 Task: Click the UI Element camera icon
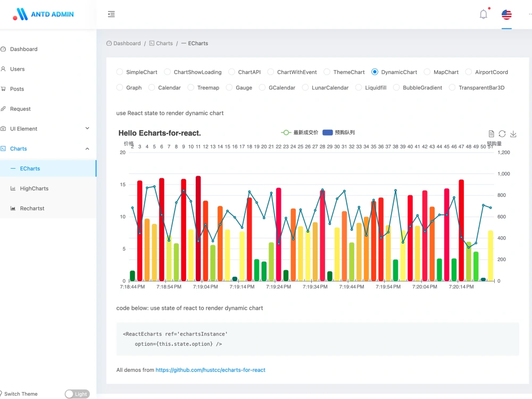click(3, 129)
